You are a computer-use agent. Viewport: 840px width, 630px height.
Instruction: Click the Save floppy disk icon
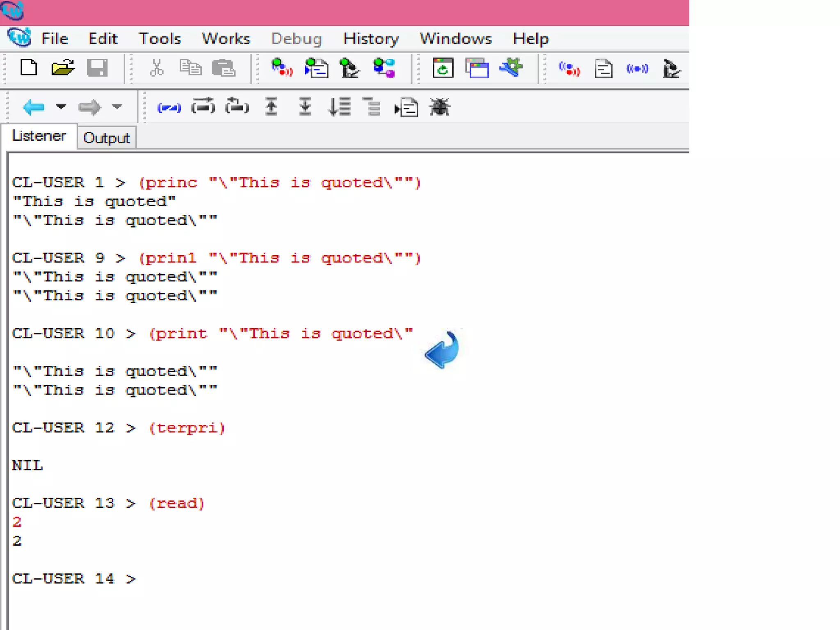[x=97, y=68]
